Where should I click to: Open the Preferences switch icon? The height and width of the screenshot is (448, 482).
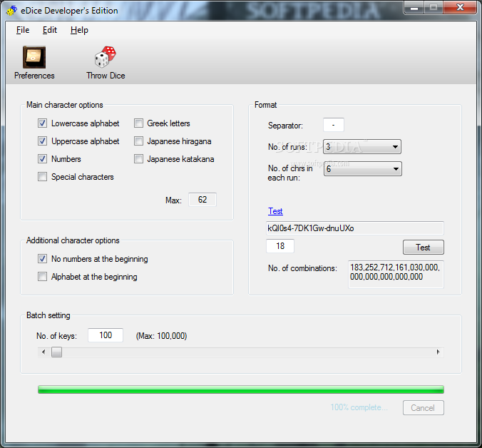(x=34, y=57)
